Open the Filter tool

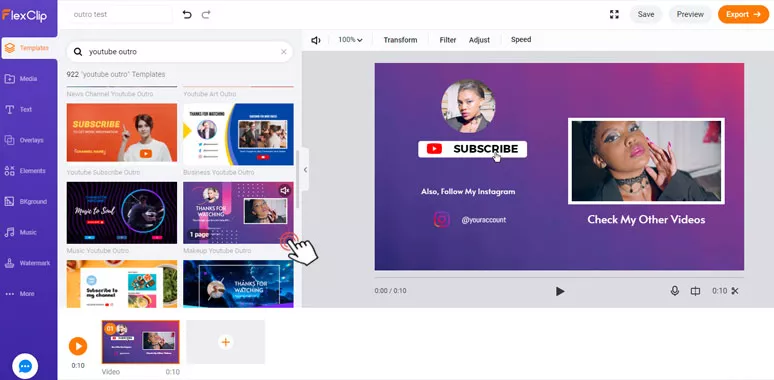(448, 40)
